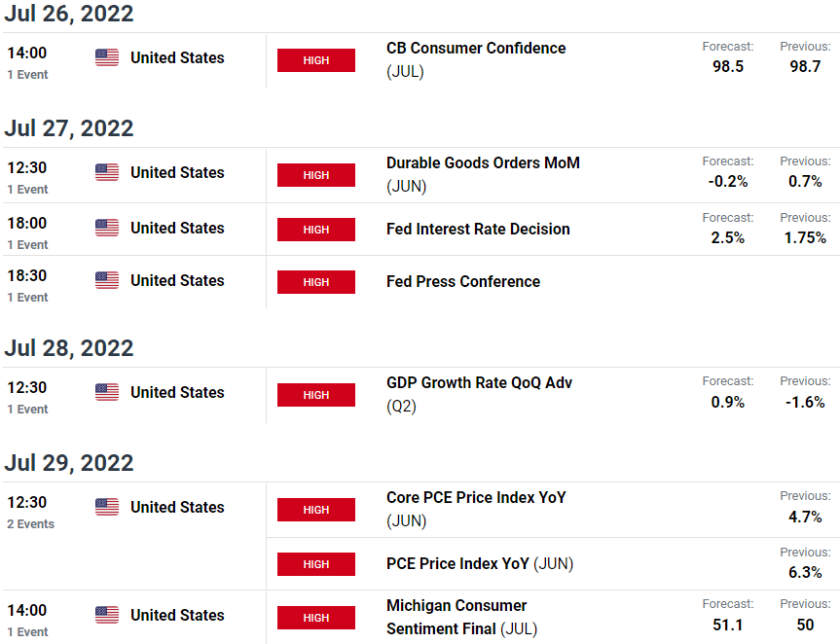Click the HIGH badge for Fed Interest Rate Decision
The height and width of the screenshot is (644, 840).
point(316,230)
